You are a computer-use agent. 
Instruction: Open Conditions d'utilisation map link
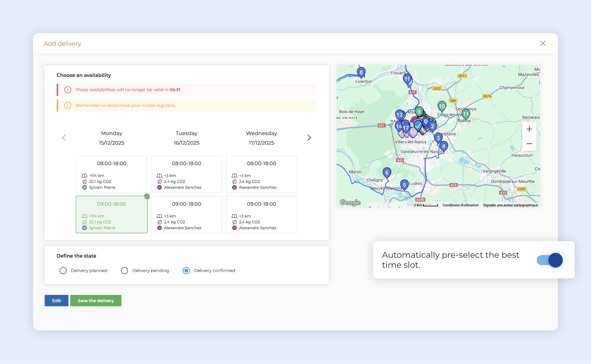(460, 205)
